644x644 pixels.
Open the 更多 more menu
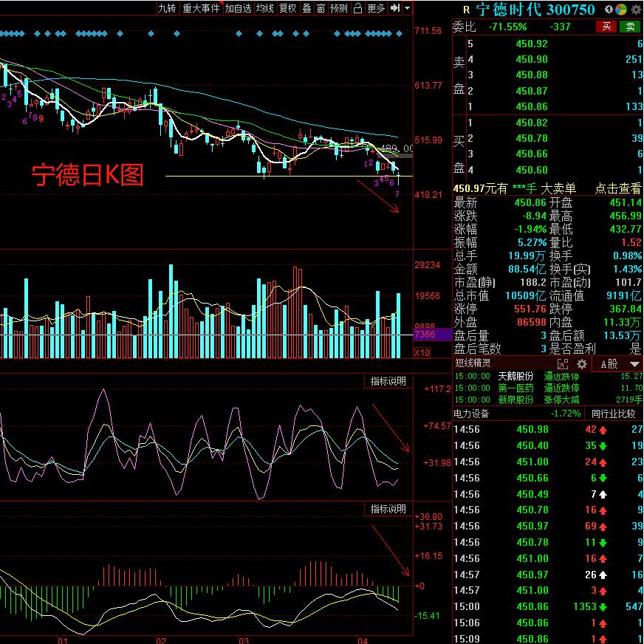pos(376,8)
